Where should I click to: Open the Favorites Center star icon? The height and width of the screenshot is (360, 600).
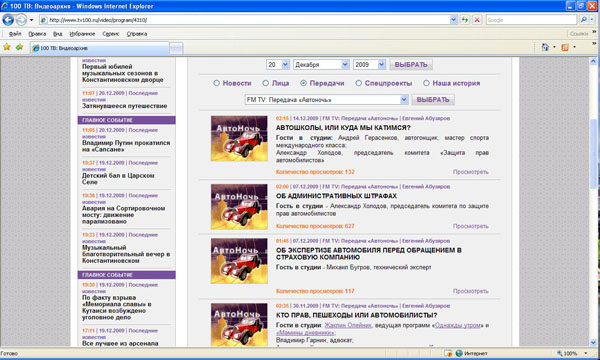pos(7,47)
